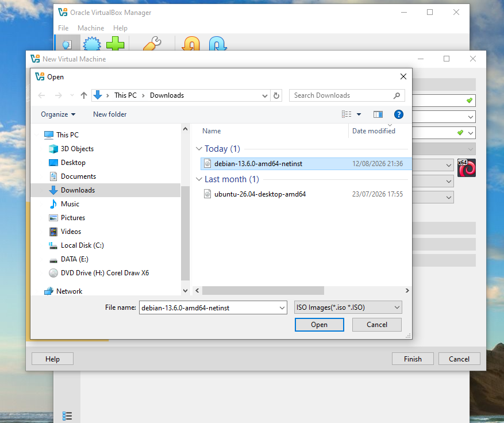Click the blue arrow icon in VirtualBox toolbar
Screen dimensions: 504x423
218,44
